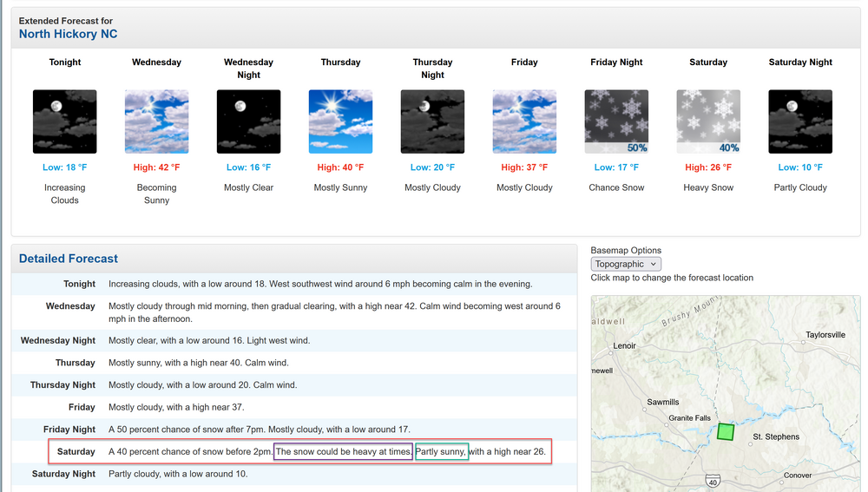
Task: Open the Basemap Options Topographic dropdown
Action: [x=626, y=264]
